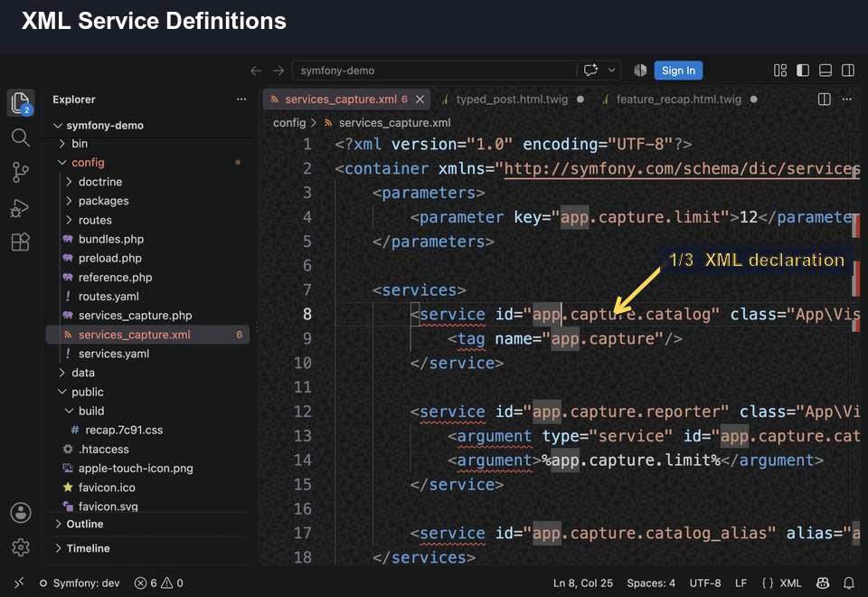Click Symfony: dev status bar item

(80, 583)
